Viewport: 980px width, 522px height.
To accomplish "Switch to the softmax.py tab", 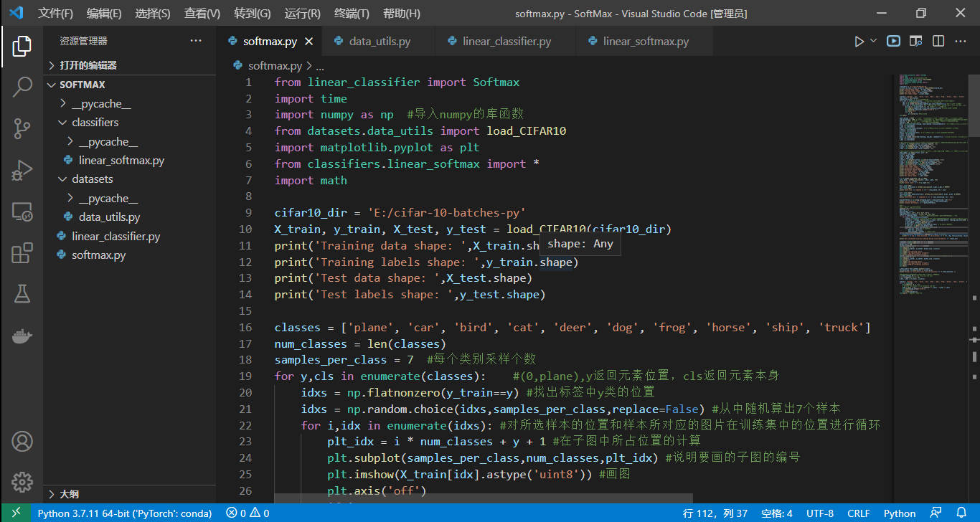I will pos(269,42).
